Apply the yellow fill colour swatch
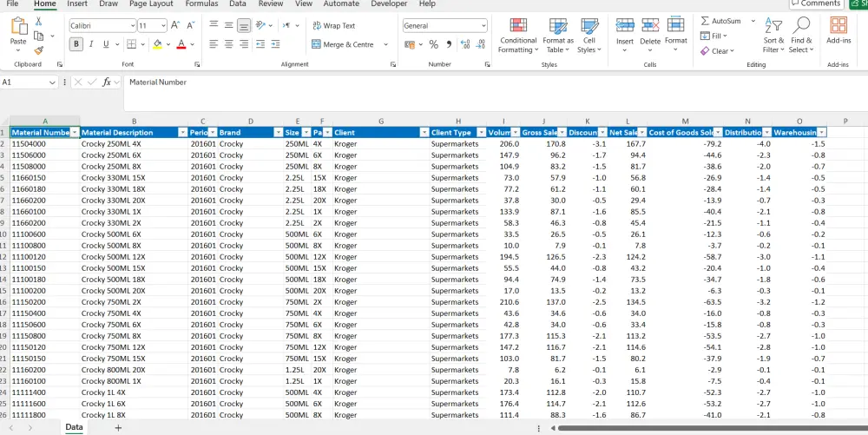 [x=157, y=44]
